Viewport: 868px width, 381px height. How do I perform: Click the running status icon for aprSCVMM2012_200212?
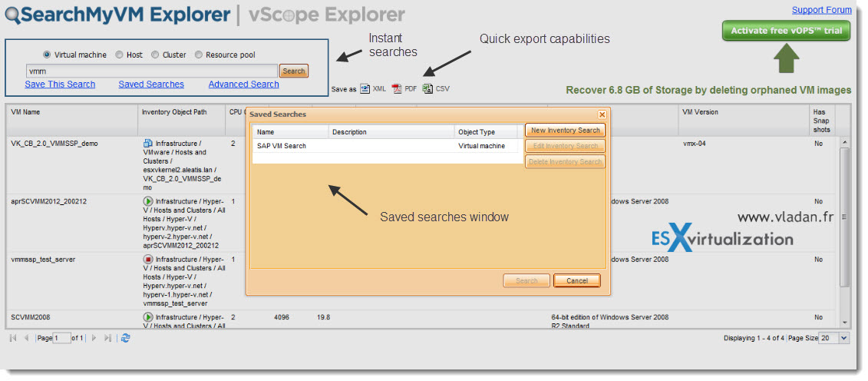(148, 201)
